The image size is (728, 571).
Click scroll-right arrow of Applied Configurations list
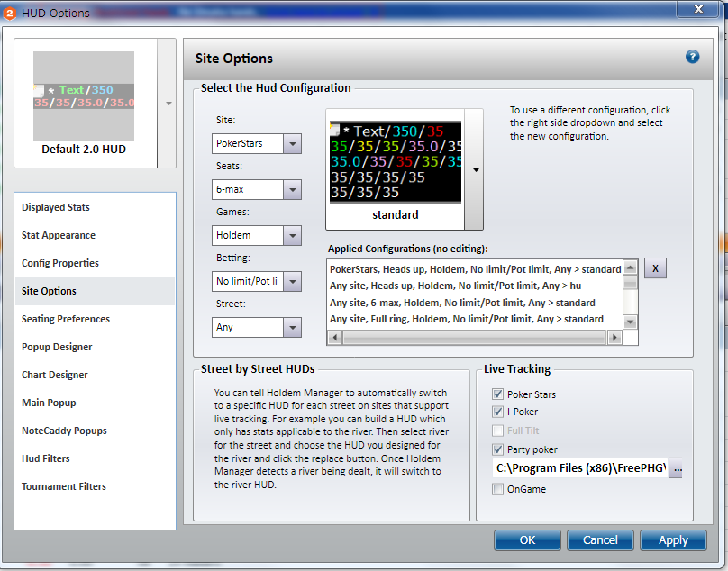click(x=614, y=338)
